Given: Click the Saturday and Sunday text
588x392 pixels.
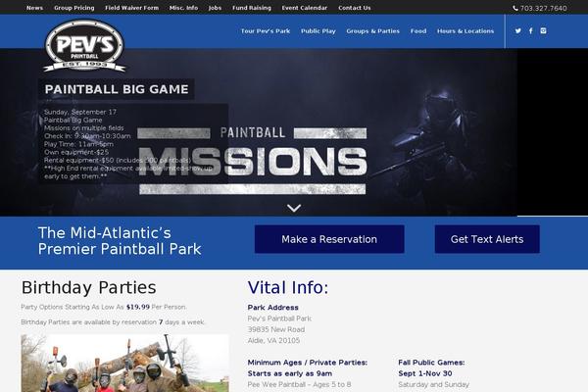Looking at the screenshot, I should click(434, 384).
